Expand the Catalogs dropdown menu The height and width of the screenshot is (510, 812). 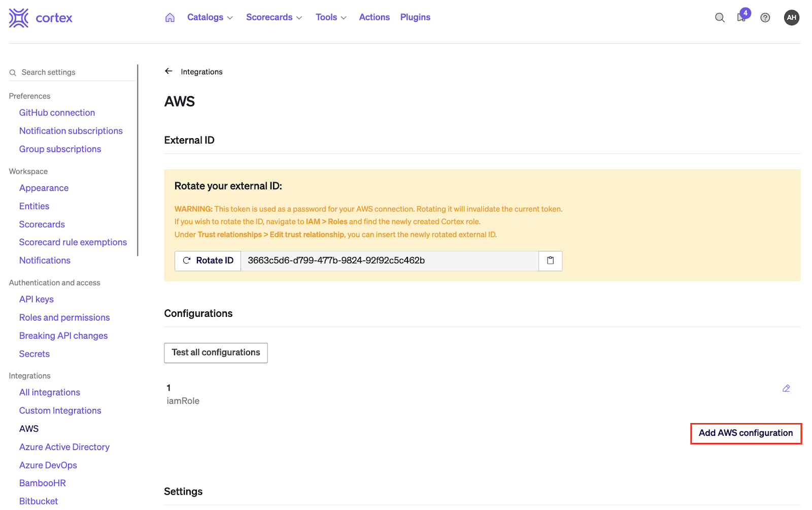(210, 17)
